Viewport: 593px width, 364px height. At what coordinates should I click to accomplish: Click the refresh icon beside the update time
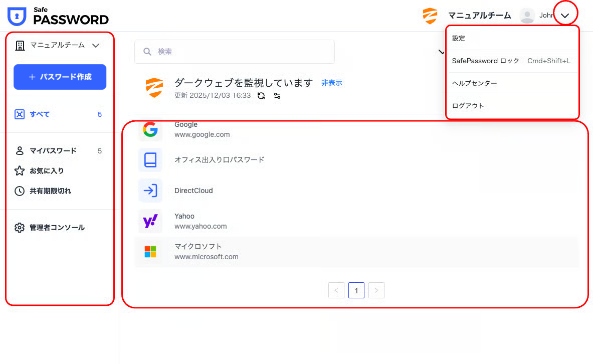(261, 96)
